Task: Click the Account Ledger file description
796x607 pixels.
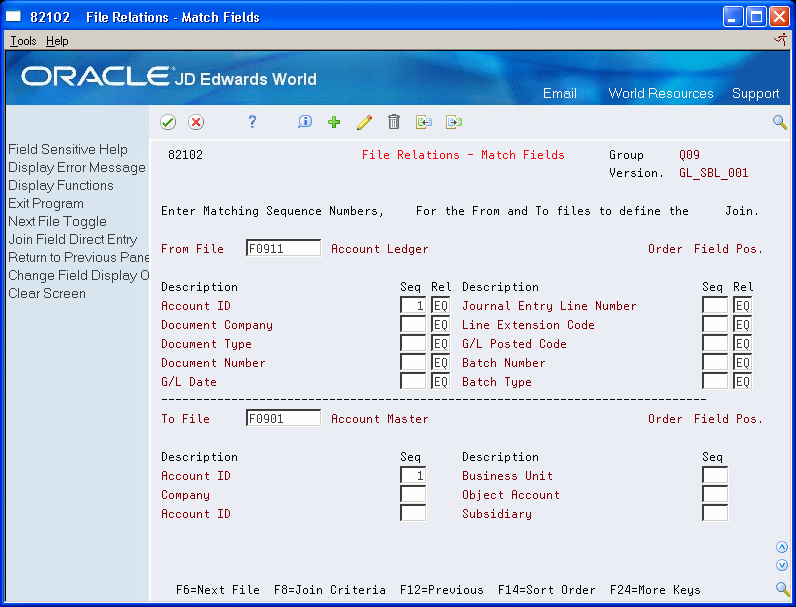Action: [x=380, y=249]
